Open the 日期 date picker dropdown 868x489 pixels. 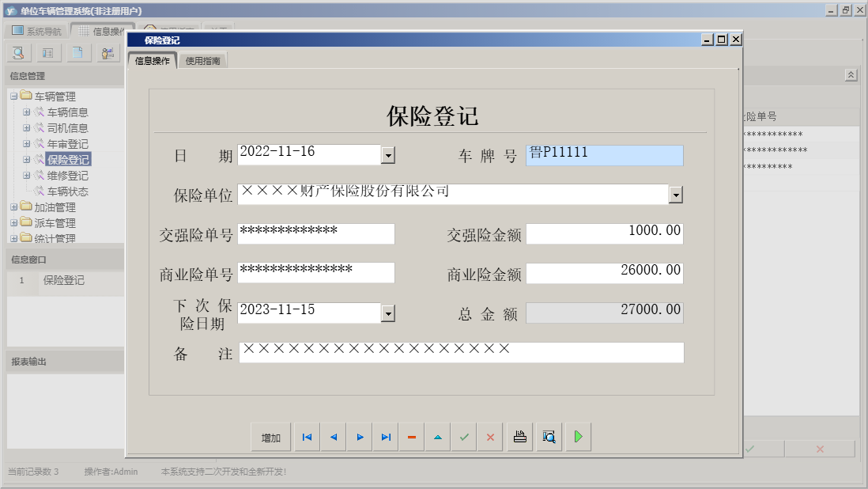click(387, 154)
